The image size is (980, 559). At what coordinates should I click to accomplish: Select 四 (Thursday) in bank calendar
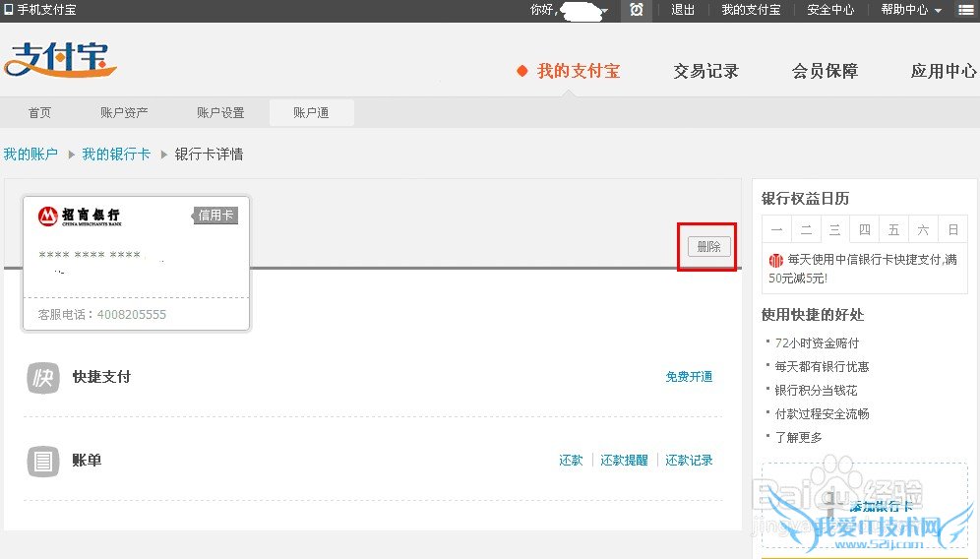[x=864, y=229]
